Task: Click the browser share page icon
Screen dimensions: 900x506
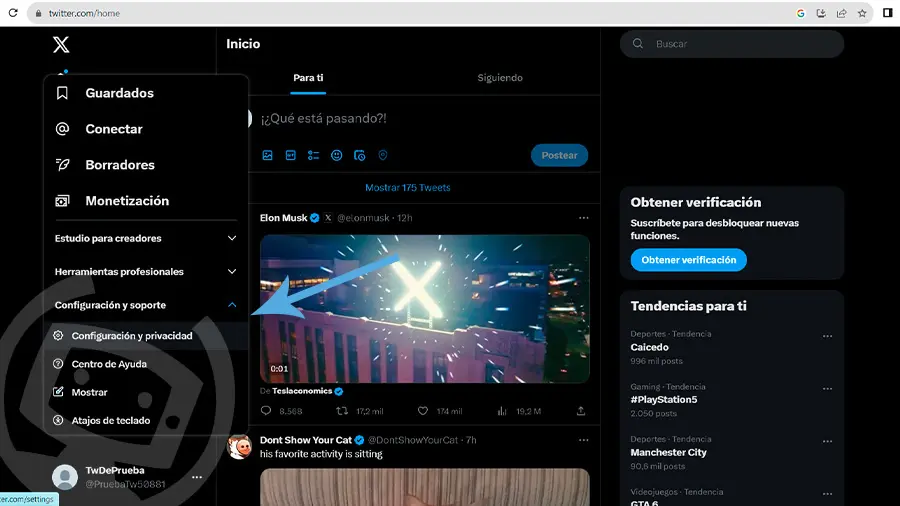Action: coord(841,13)
